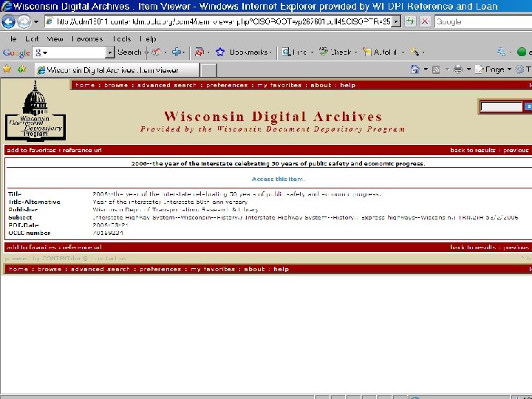
Task: Click the top 'about' link
Action: pos(321,85)
